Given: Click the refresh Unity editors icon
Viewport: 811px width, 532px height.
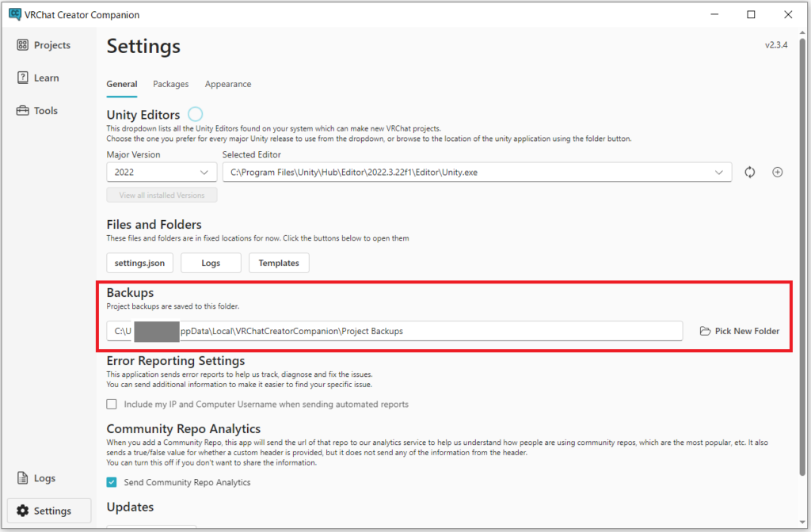Looking at the screenshot, I should point(749,172).
